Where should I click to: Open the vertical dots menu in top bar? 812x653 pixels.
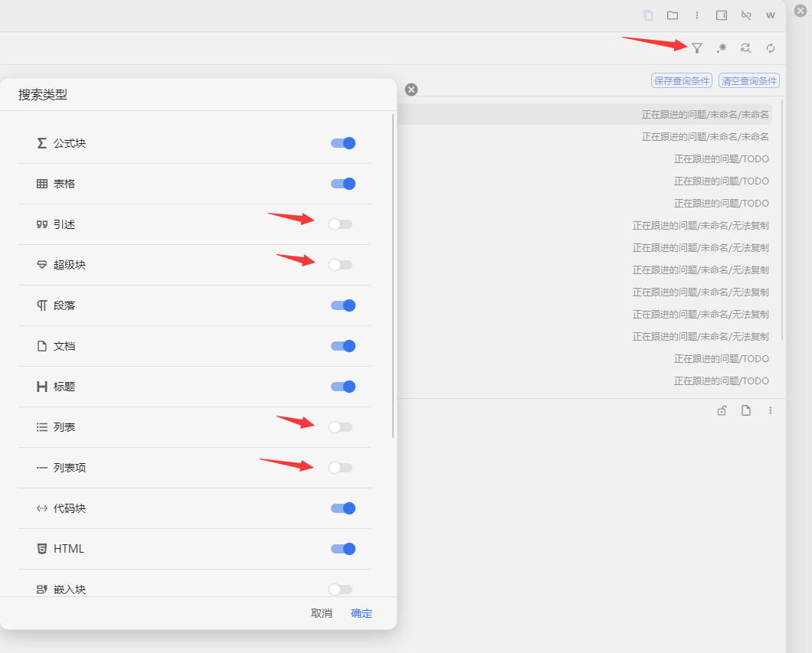[696, 15]
